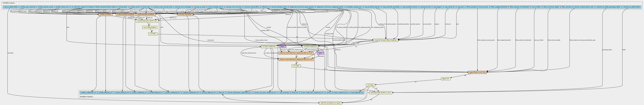The height and width of the screenshot is (105, 644).
Task: Click the mutect_unfiltered_vcf output node
Action: pos(139,93)
